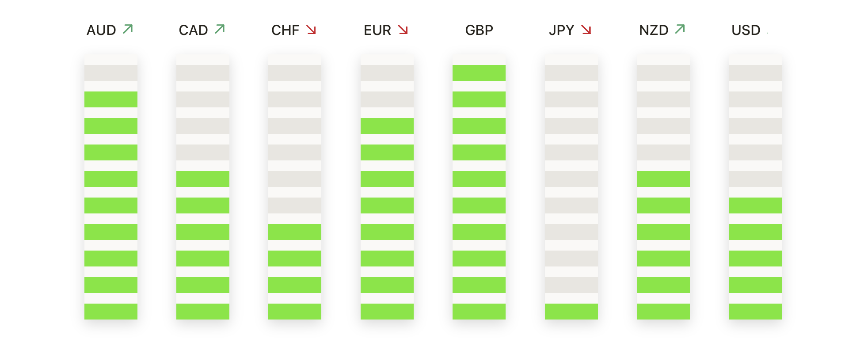Image resolution: width=868 pixels, height=350 pixels.
Task: Select the CAD currency label
Action: [193, 30]
